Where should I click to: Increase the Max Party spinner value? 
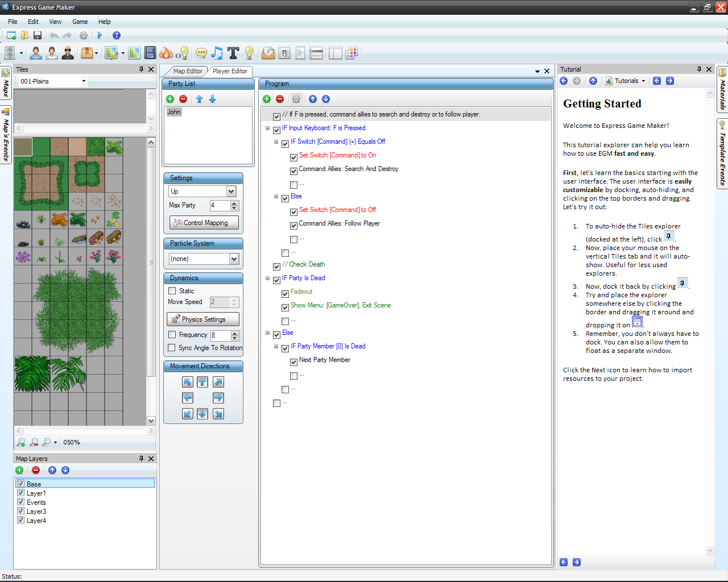(234, 203)
